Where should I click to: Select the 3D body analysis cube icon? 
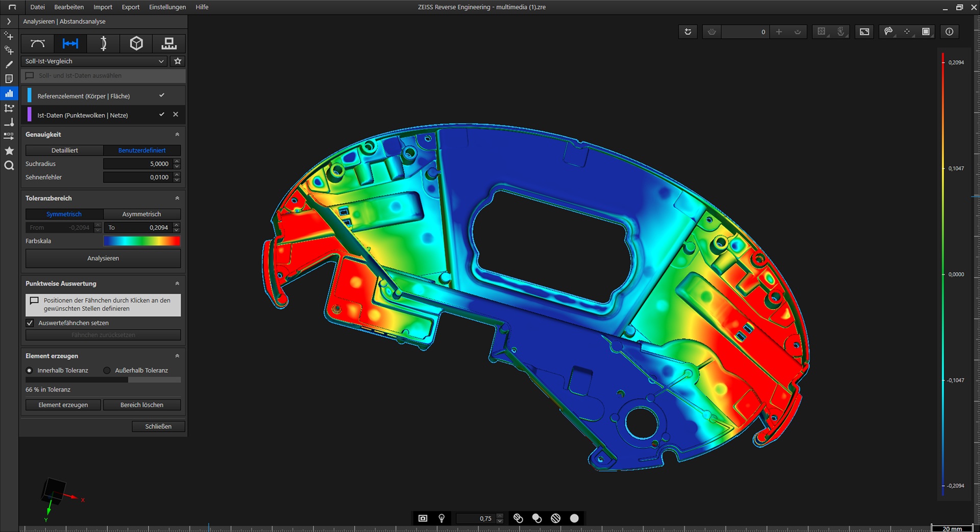[x=136, y=43]
